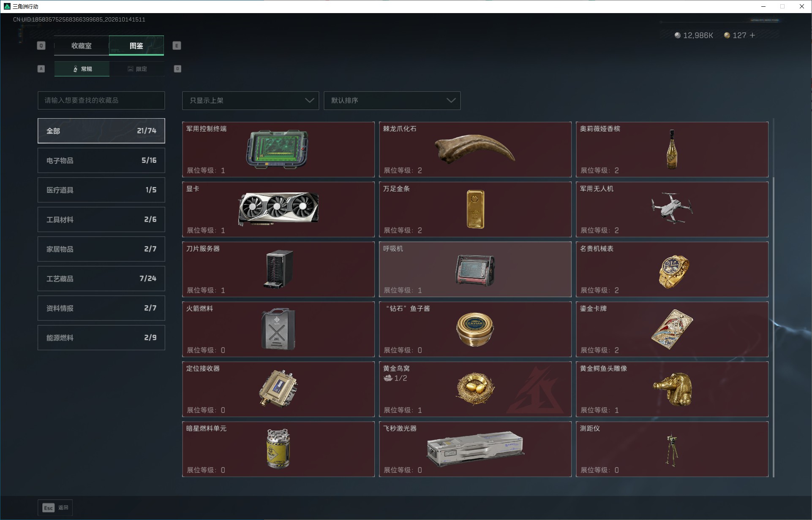The image size is (812, 520).
Task: Click the 12,986K currency balance
Action: tap(694, 35)
